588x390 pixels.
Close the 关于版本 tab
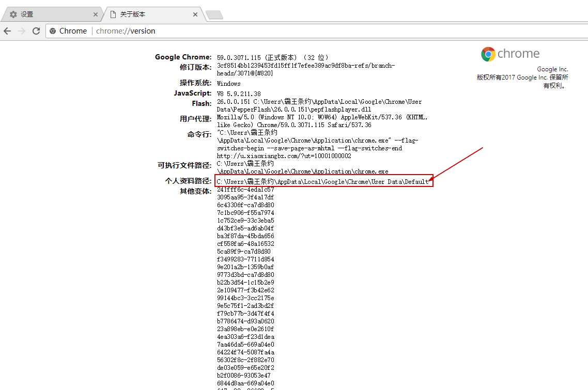(x=195, y=14)
